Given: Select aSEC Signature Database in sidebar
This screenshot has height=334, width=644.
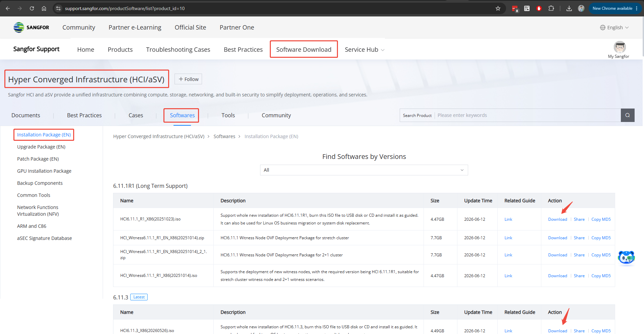Looking at the screenshot, I should [45, 238].
